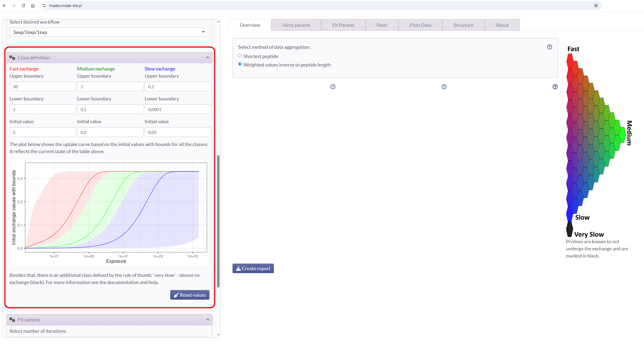This screenshot has width=644, height=355.
Task: Click the black Very Slow hexagon
Action: pyautogui.click(x=569, y=229)
